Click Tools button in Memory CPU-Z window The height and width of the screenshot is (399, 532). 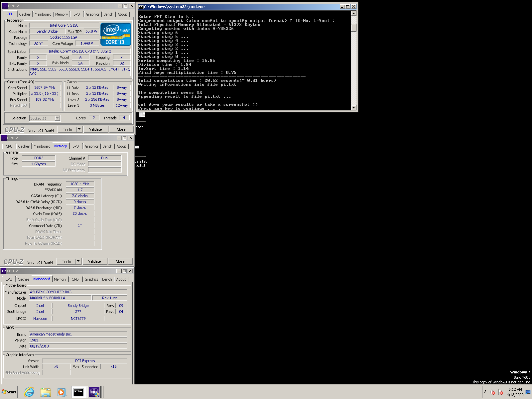point(66,261)
